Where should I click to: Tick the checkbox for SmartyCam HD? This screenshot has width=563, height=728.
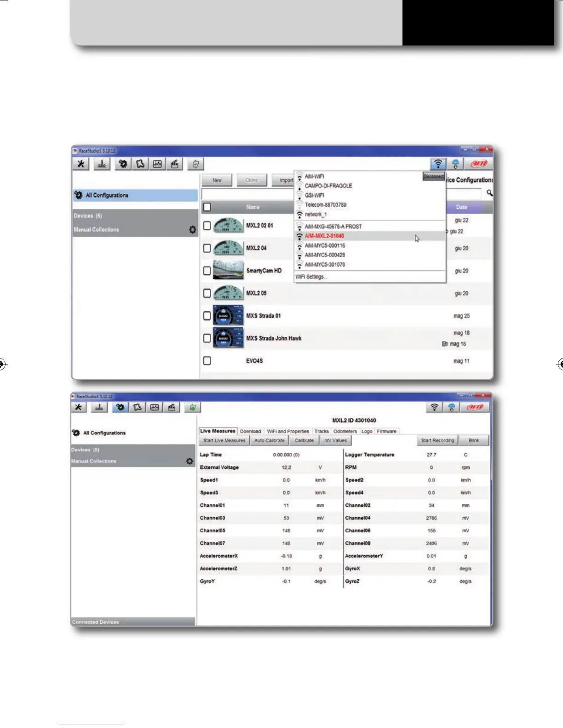click(x=207, y=271)
